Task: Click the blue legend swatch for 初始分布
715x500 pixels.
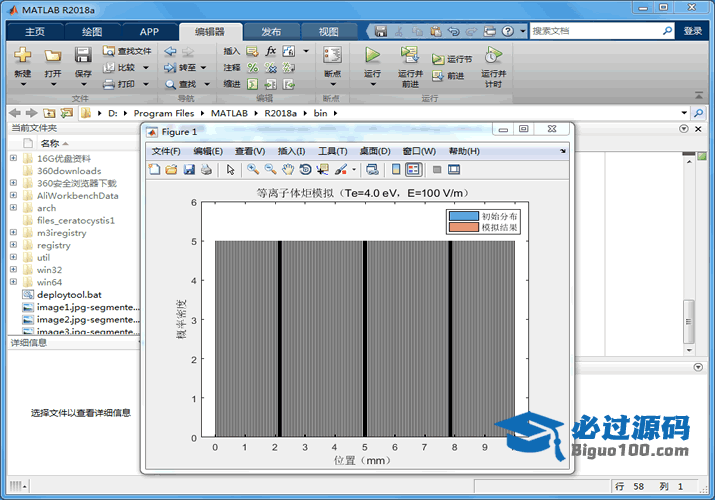Action: point(463,215)
